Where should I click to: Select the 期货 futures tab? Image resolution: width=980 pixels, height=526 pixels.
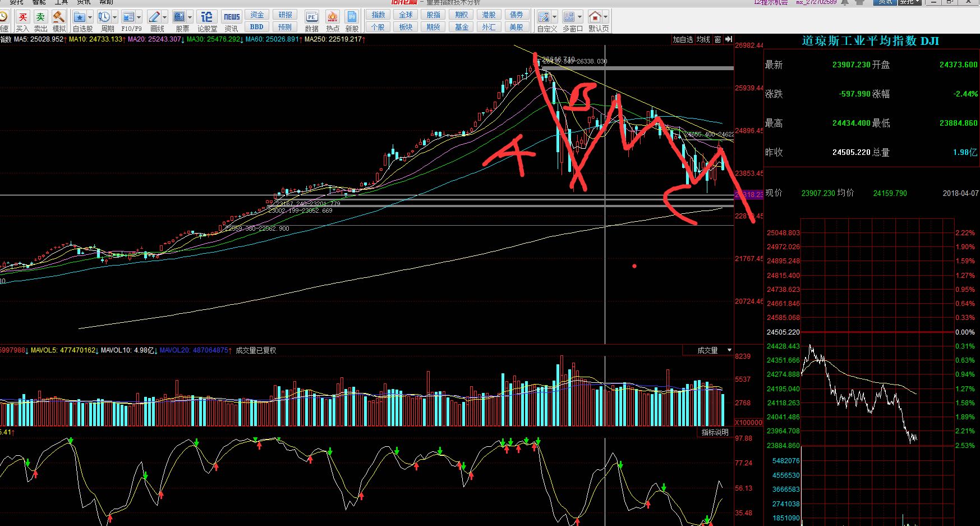coord(433,27)
